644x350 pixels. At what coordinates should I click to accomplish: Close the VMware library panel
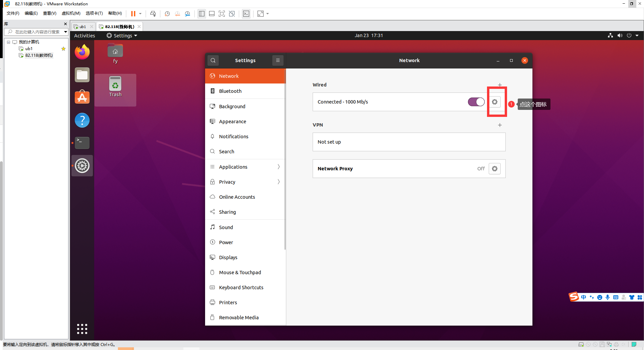tap(65, 24)
